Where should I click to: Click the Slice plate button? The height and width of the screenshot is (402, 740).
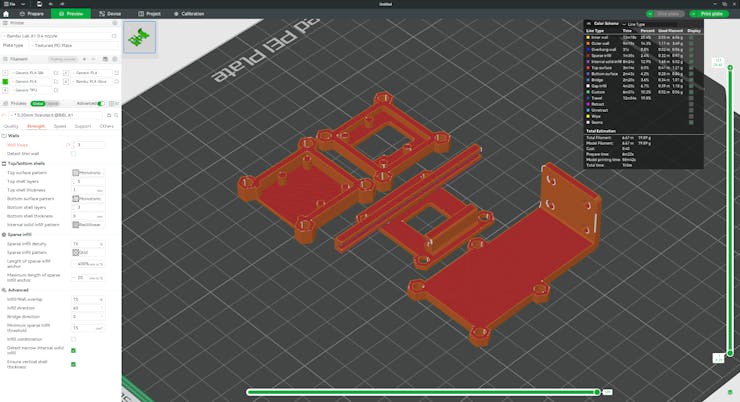point(665,14)
